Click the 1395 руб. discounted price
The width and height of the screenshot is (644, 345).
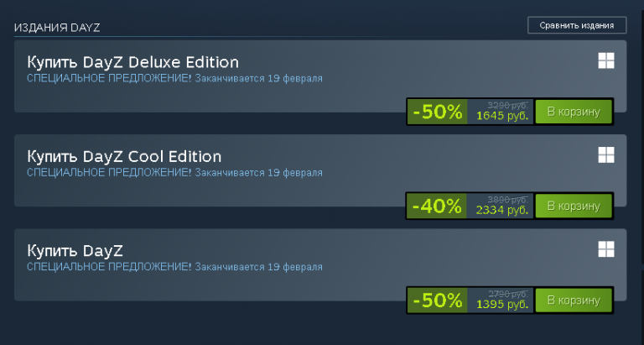502,305
